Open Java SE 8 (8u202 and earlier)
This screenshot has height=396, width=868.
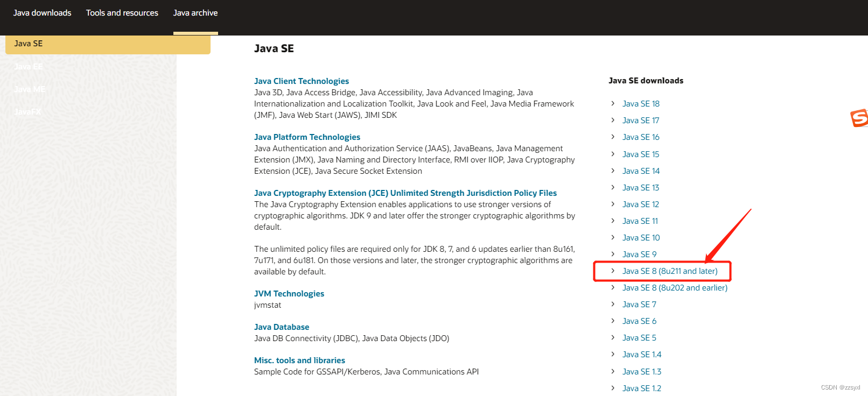pyautogui.click(x=675, y=288)
